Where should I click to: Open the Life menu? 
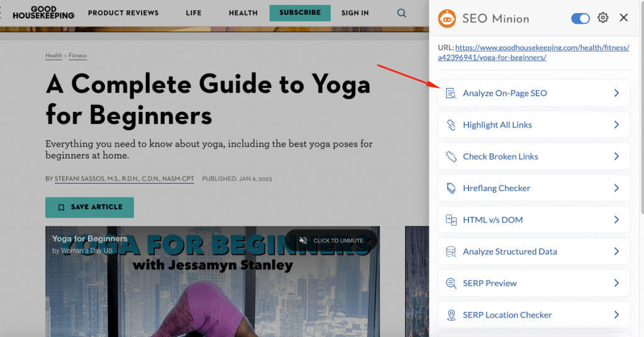194,13
